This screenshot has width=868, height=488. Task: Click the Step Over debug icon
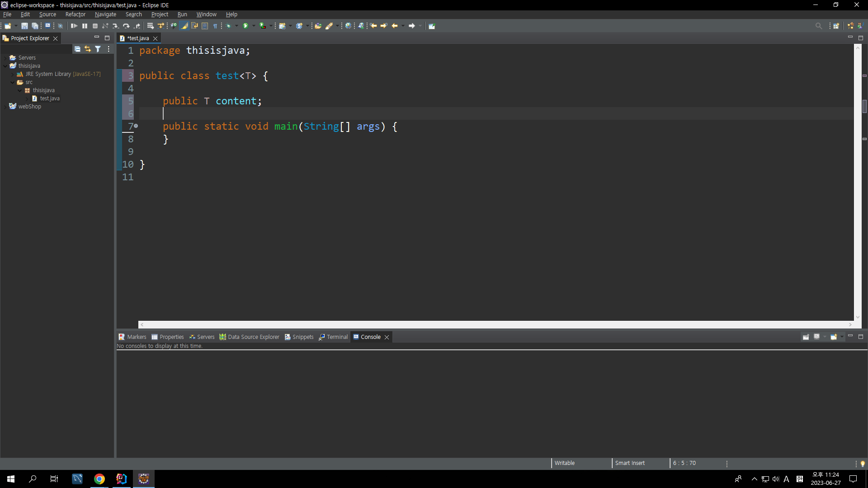click(126, 26)
